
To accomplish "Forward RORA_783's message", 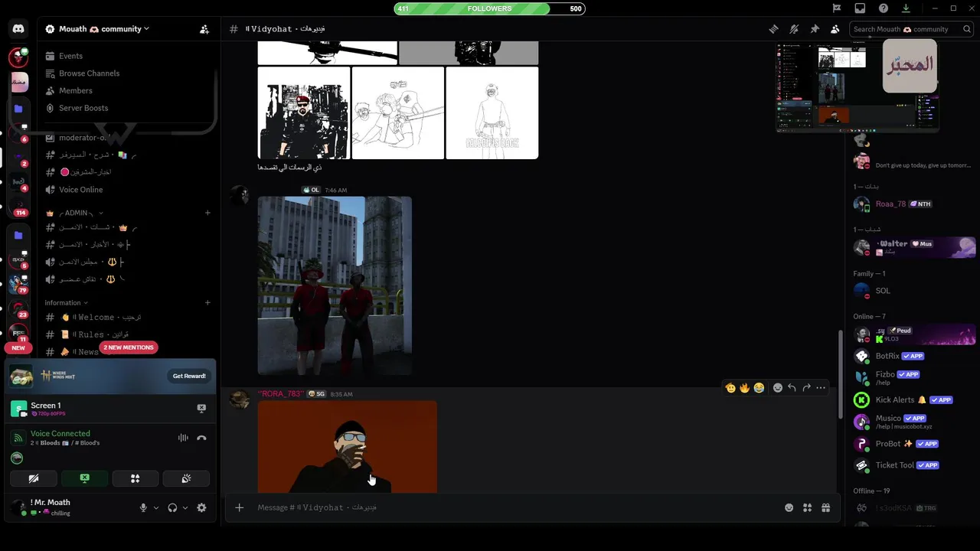I will (x=806, y=388).
